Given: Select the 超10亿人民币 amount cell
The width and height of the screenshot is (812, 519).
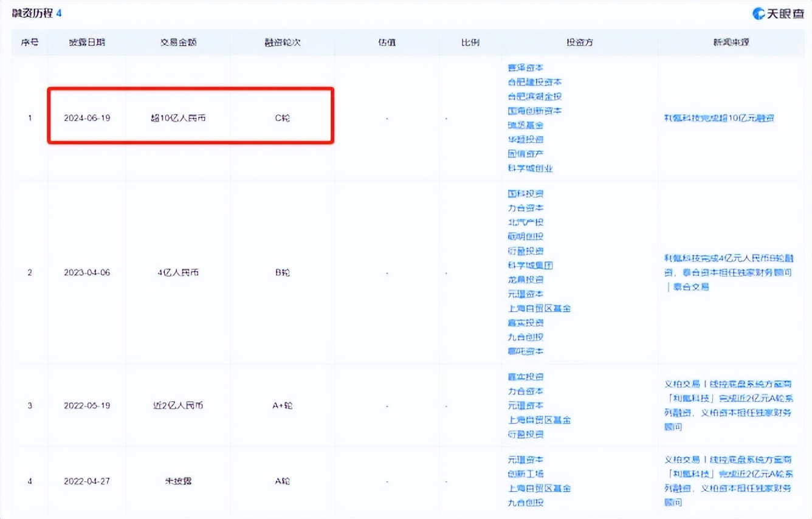Looking at the screenshot, I should 178,118.
